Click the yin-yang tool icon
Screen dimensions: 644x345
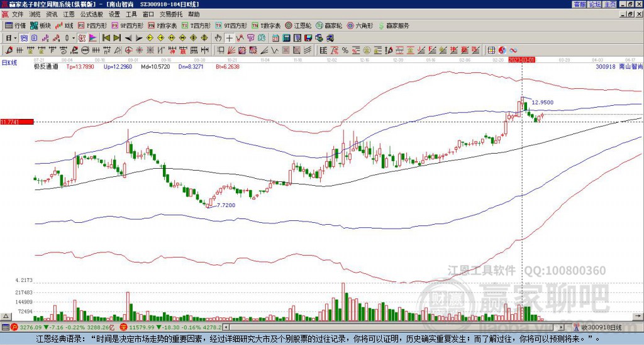click(502, 50)
